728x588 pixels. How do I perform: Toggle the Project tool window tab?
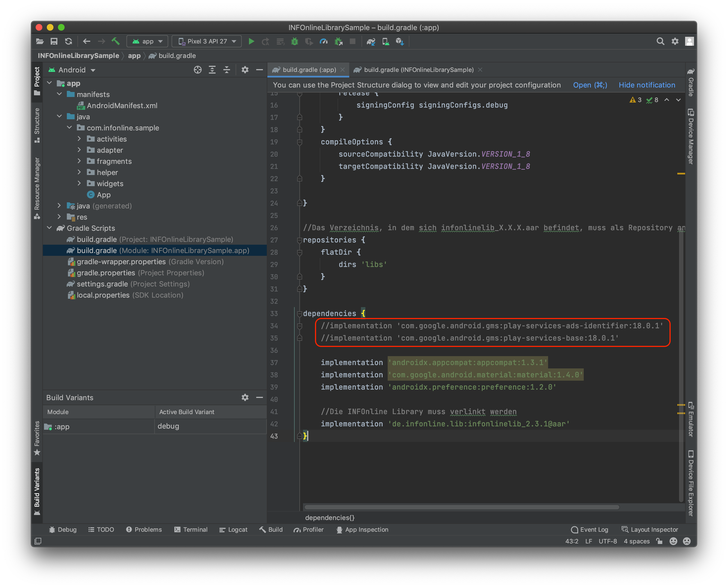(x=37, y=81)
